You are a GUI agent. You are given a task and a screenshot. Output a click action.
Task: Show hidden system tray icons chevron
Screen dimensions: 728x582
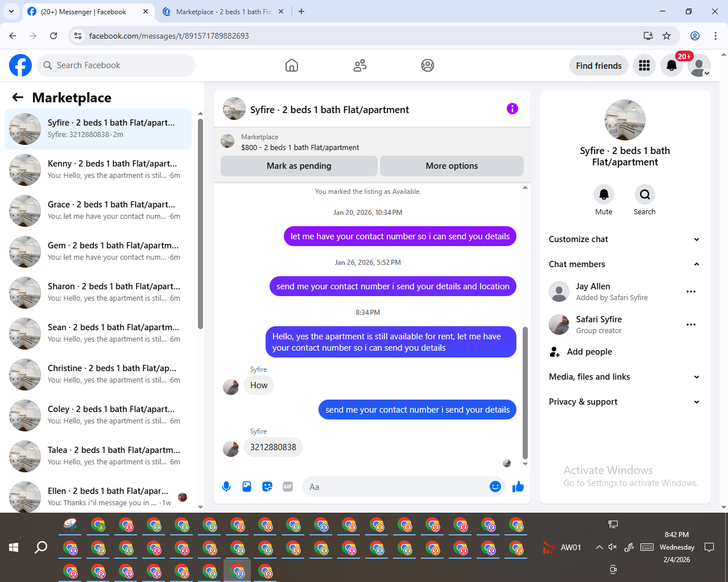click(x=599, y=547)
